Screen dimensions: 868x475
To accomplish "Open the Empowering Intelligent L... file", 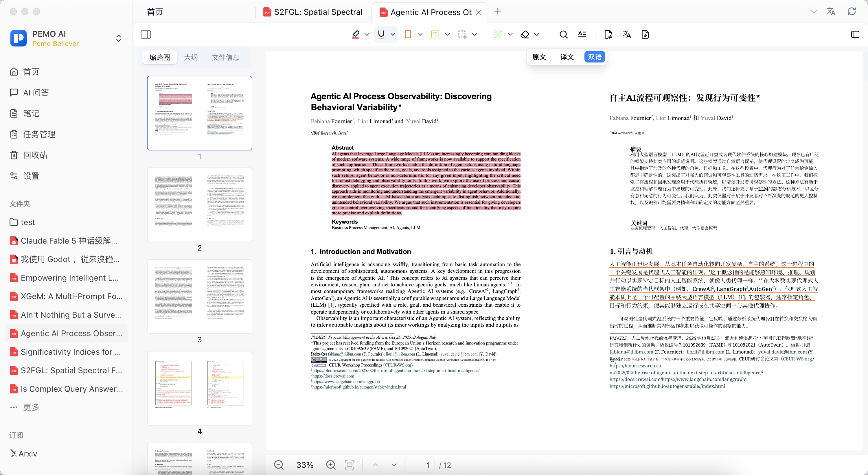I will (66, 278).
